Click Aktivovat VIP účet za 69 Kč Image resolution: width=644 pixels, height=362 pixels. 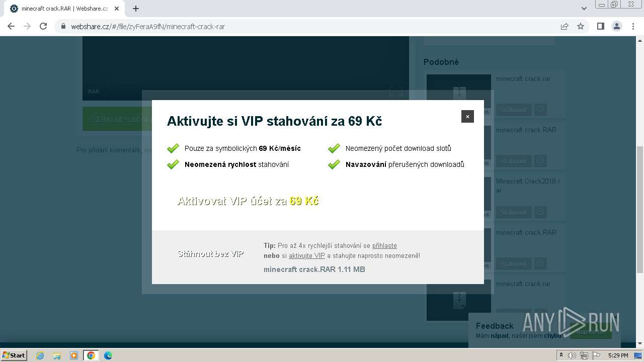pyautogui.click(x=248, y=201)
